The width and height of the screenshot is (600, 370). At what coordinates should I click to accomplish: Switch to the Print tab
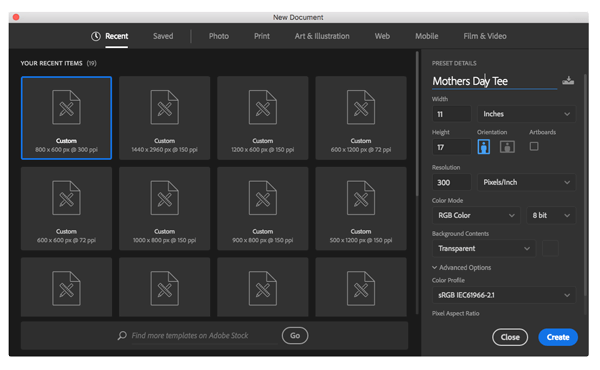[262, 36]
